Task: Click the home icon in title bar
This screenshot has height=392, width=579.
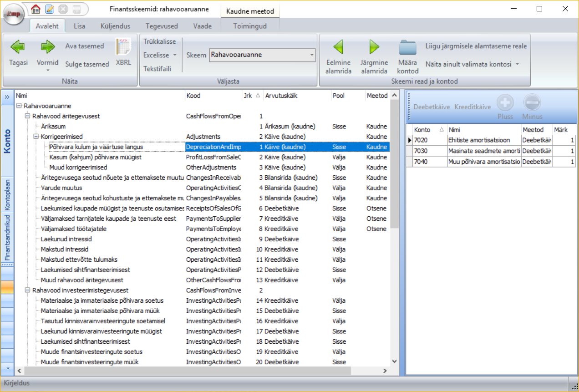Action: (x=36, y=9)
